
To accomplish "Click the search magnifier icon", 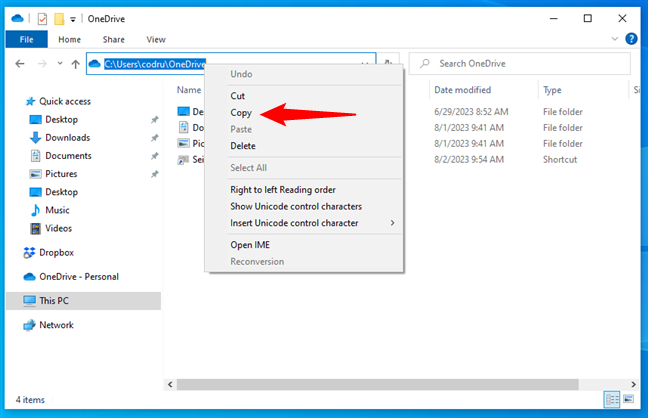I will click(x=424, y=64).
